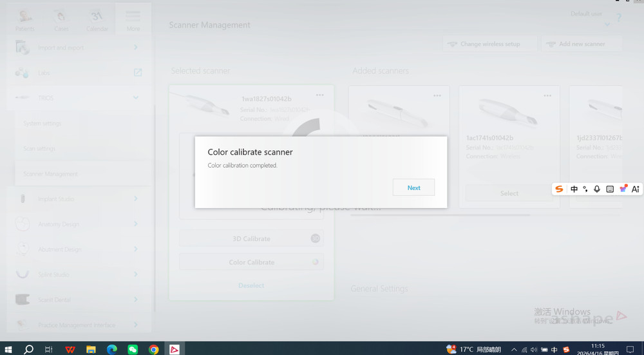Image resolution: width=644 pixels, height=355 pixels.
Task: Click Color Calibrate color wheel icon
Action: point(315,262)
